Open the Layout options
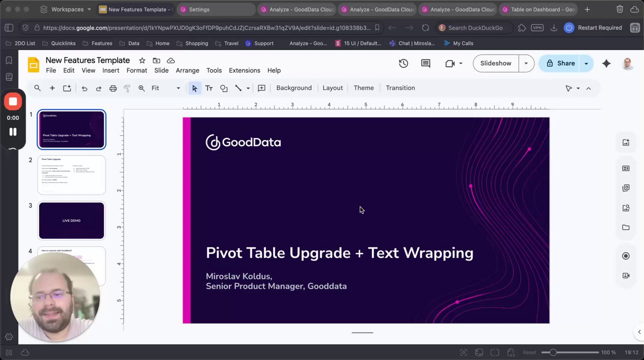 [x=333, y=88]
